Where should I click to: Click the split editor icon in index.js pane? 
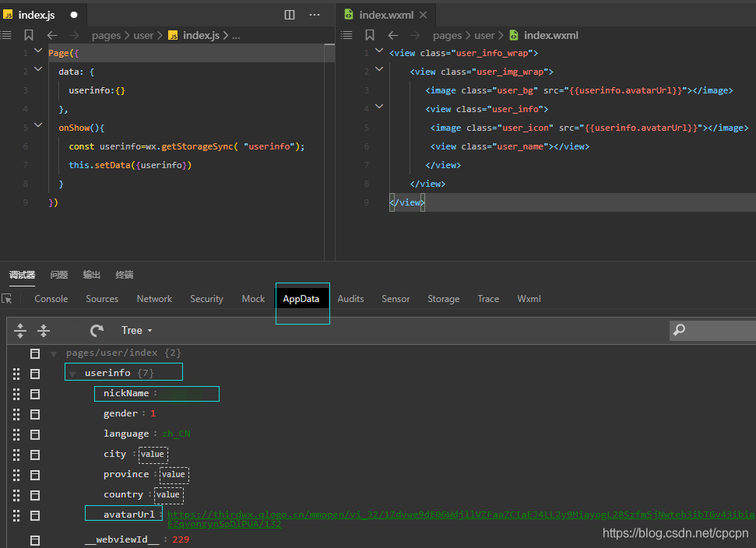click(290, 15)
